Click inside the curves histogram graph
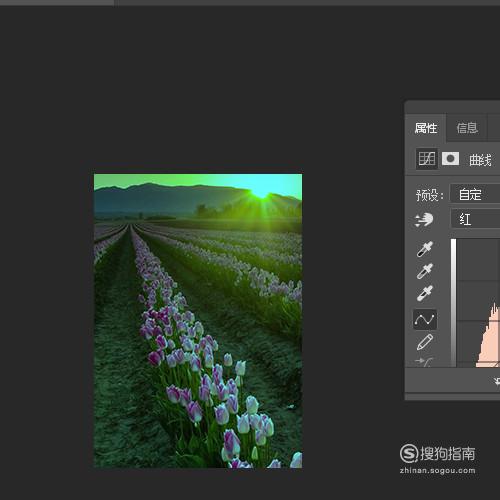Screen dimensions: 500x500 click(478, 303)
